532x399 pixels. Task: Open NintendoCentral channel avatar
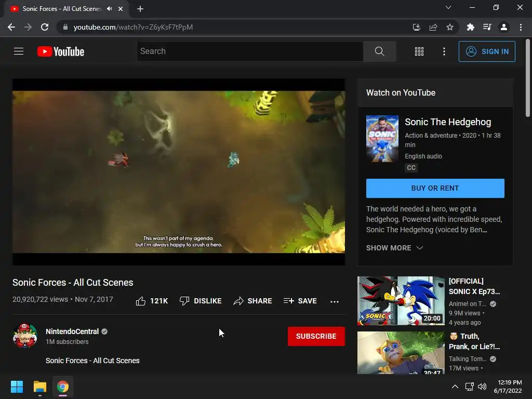(25, 336)
